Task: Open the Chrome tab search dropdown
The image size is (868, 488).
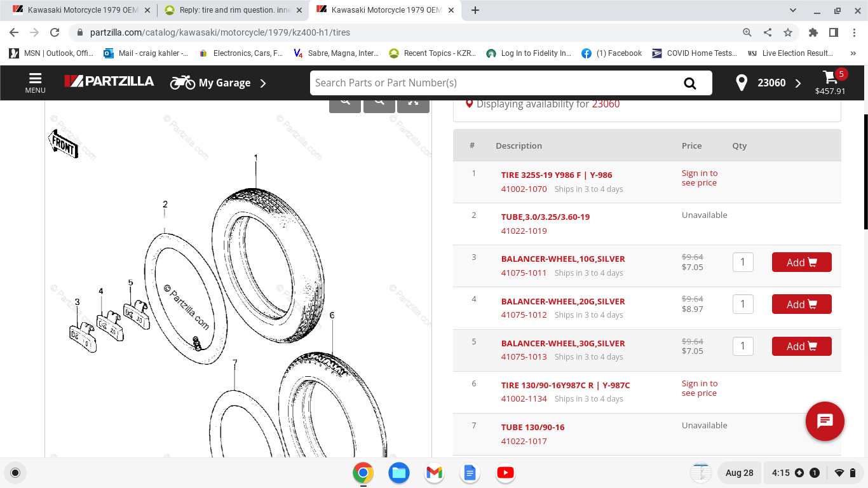Action: (x=793, y=10)
